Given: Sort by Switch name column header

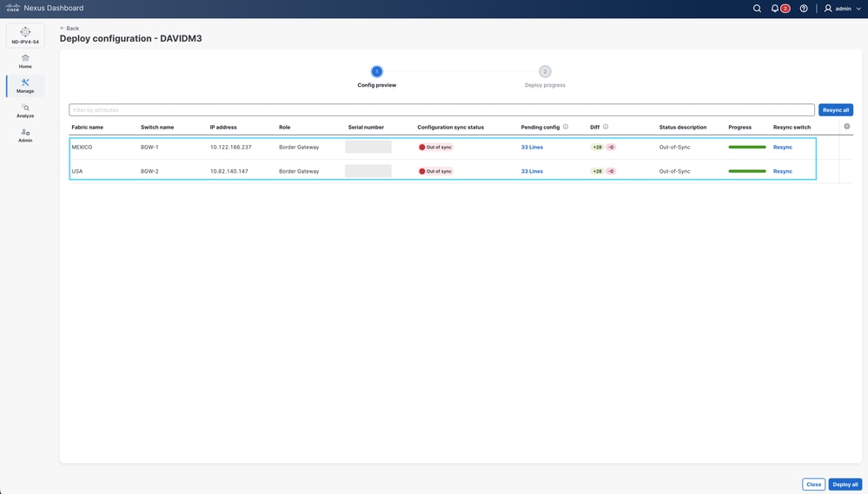Looking at the screenshot, I should click(157, 128).
